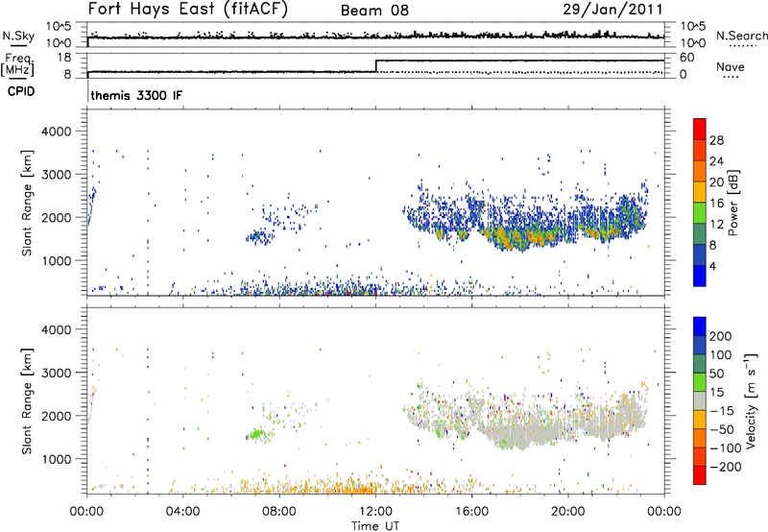The width and height of the screenshot is (768, 532).
Task: Click the date "29/Jan/2011"
Action: tap(612, 9)
